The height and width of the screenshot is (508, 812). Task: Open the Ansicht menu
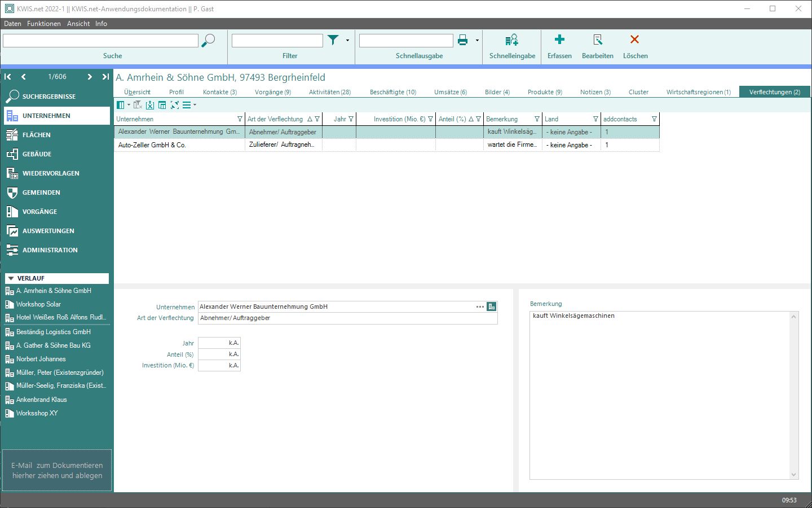click(x=78, y=24)
